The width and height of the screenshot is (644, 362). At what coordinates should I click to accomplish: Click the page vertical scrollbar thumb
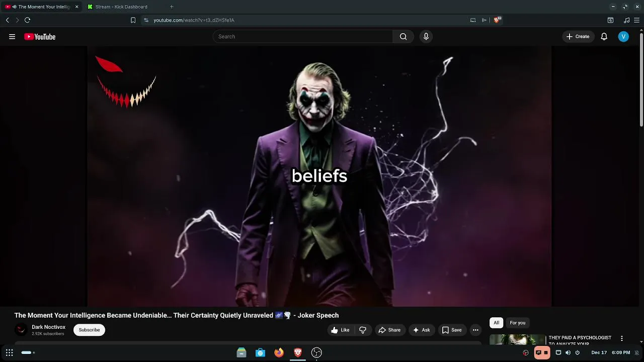point(641,79)
